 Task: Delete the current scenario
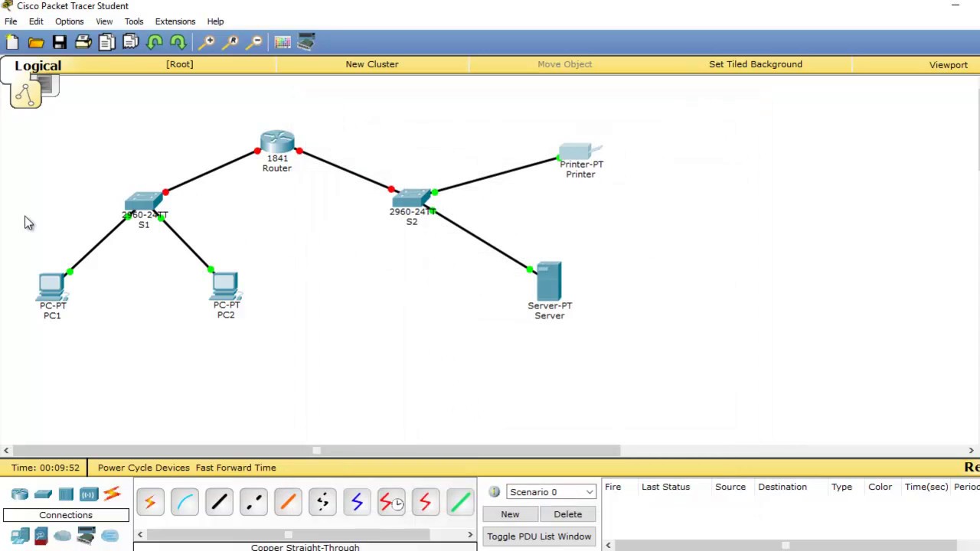tap(568, 514)
